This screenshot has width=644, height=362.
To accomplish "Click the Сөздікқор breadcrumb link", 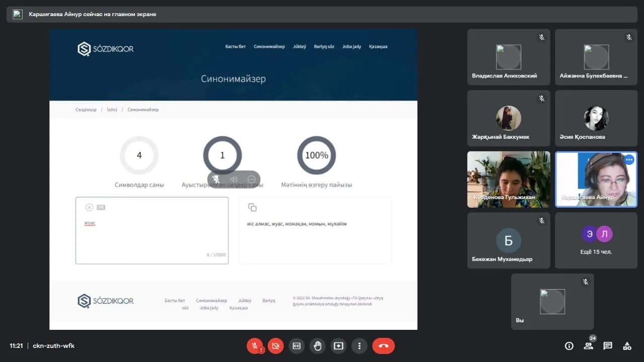I will (x=86, y=110).
